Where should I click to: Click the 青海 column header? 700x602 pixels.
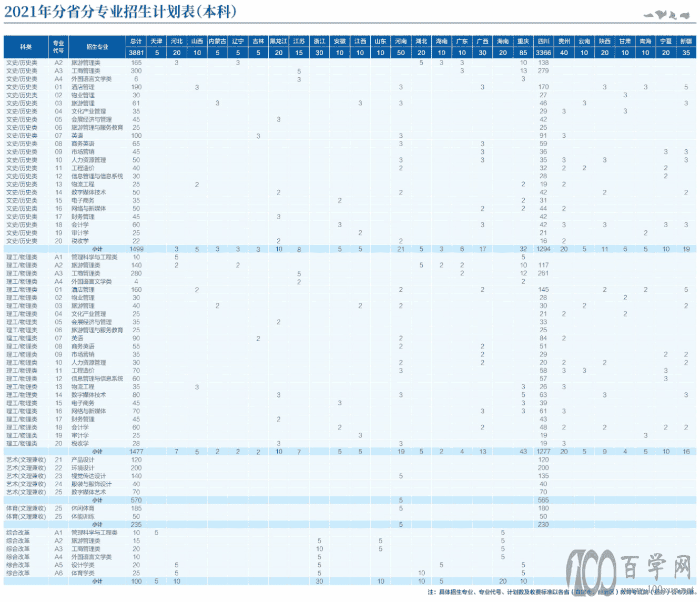click(x=645, y=41)
